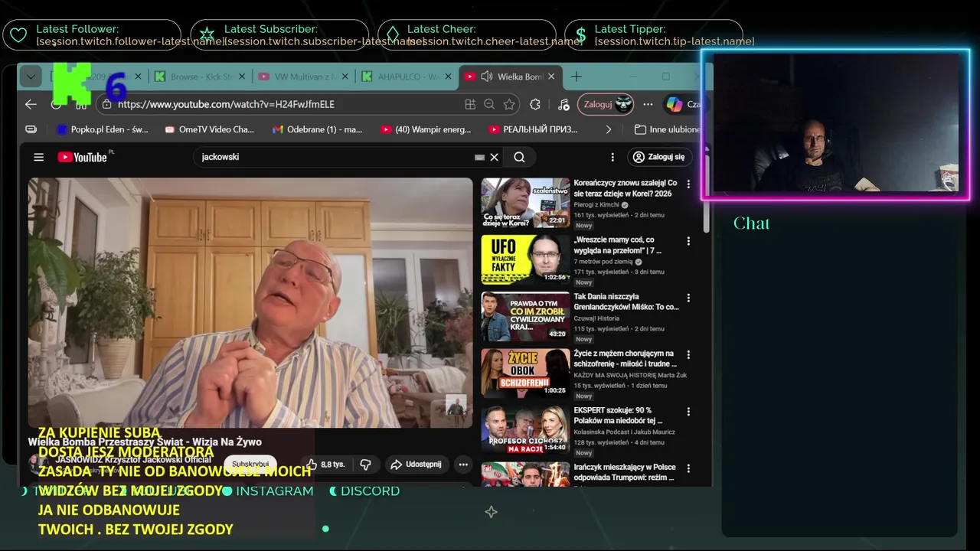Open the Inne ulubione favorites folder
980x551 pixels.
point(668,129)
